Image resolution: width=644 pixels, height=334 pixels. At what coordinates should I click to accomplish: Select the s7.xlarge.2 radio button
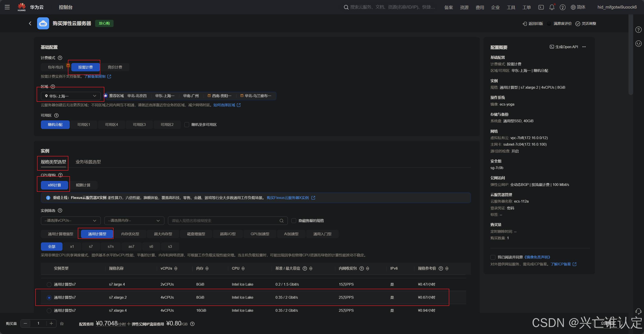click(x=49, y=298)
